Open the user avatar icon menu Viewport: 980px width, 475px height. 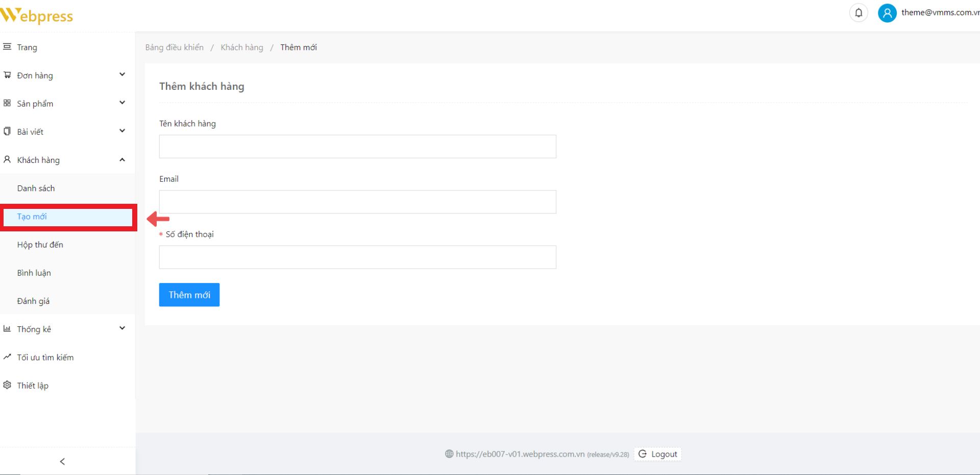(x=887, y=13)
